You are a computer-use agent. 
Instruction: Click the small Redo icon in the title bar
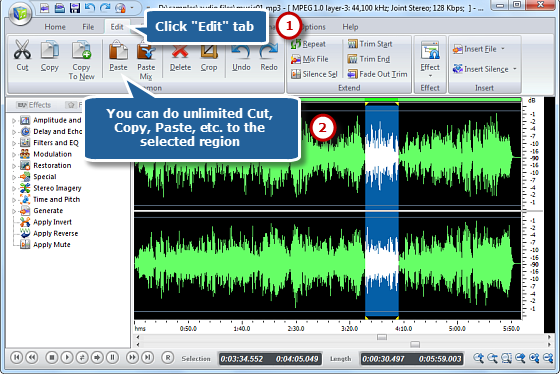point(105,8)
